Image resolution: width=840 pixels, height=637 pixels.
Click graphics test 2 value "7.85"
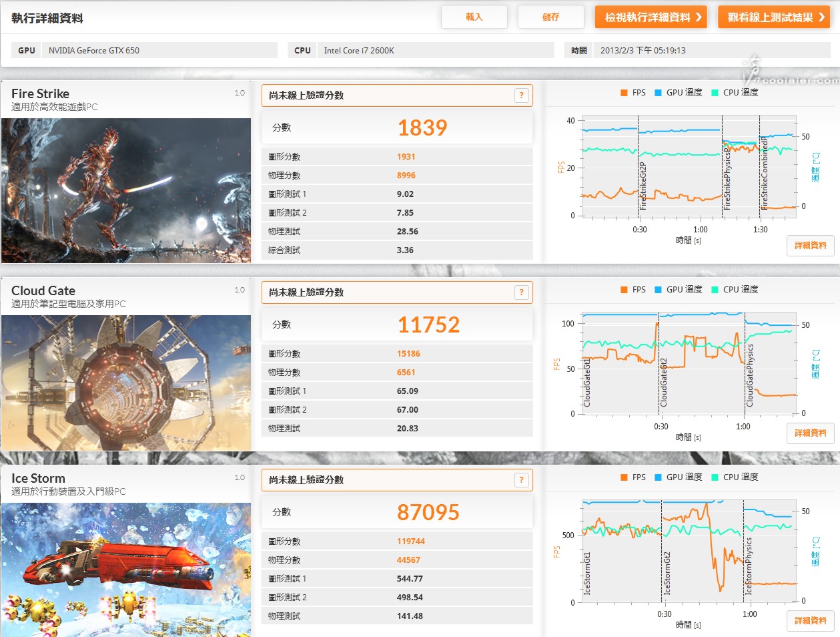point(405,213)
